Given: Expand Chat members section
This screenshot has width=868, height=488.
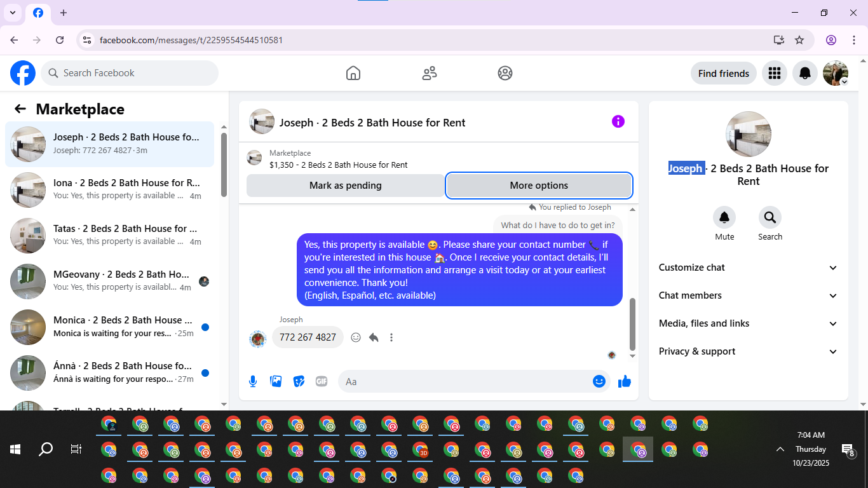Looking at the screenshot, I should (x=749, y=295).
